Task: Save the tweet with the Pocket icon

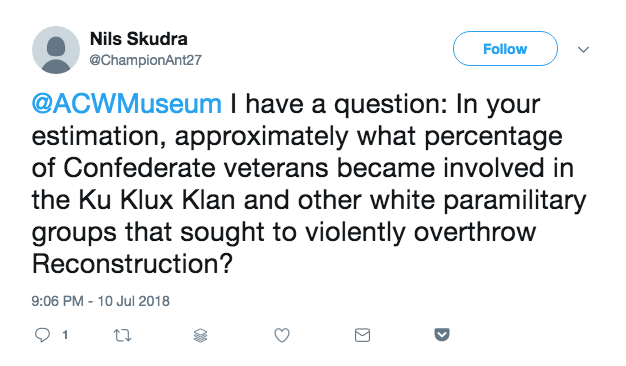Action: (x=442, y=334)
